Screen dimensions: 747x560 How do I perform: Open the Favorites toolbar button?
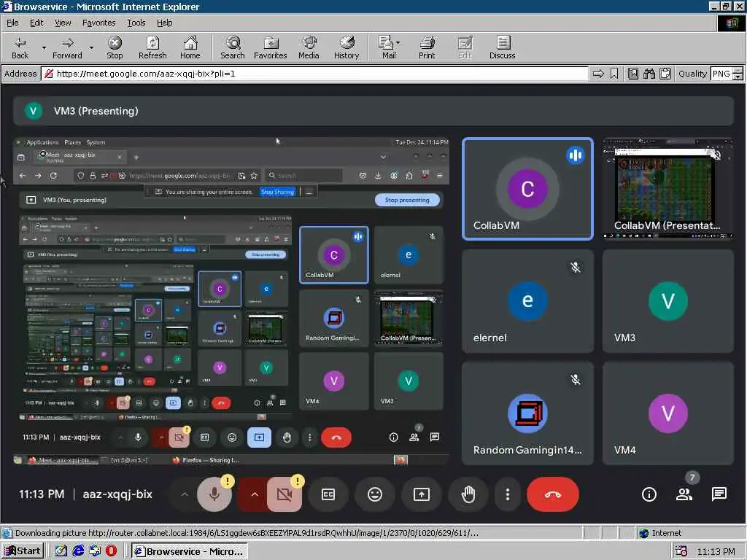[x=271, y=47]
